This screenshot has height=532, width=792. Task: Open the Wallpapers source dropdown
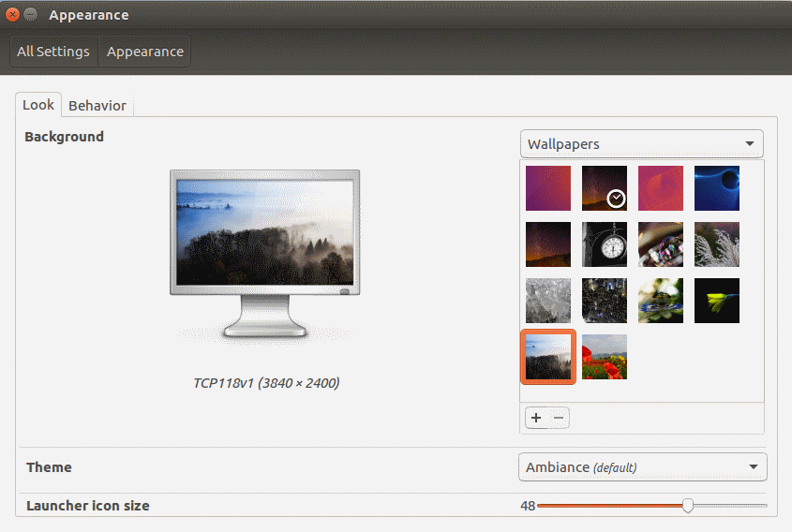click(641, 144)
